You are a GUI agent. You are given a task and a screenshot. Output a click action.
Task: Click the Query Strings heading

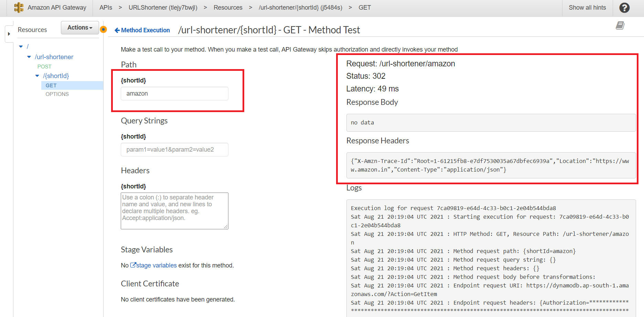[x=144, y=121]
